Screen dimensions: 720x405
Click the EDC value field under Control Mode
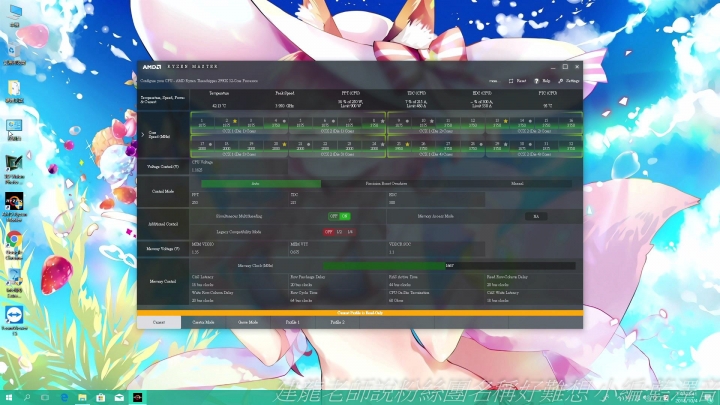point(436,202)
